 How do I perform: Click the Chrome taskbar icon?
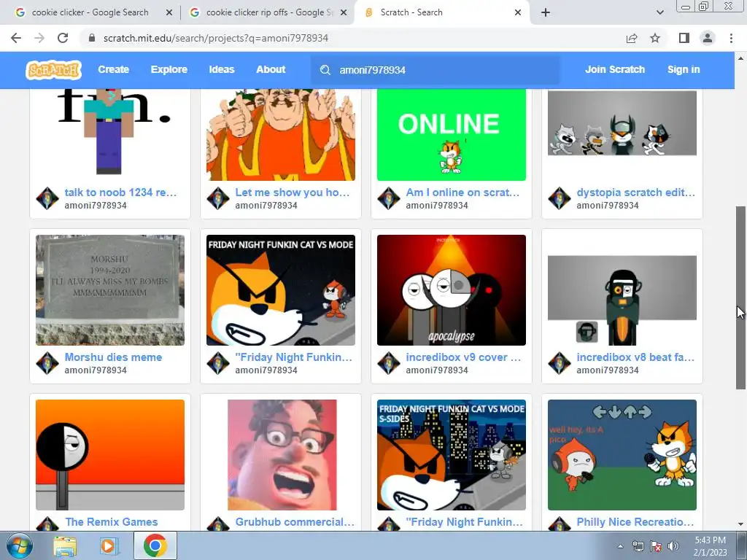[155, 545]
